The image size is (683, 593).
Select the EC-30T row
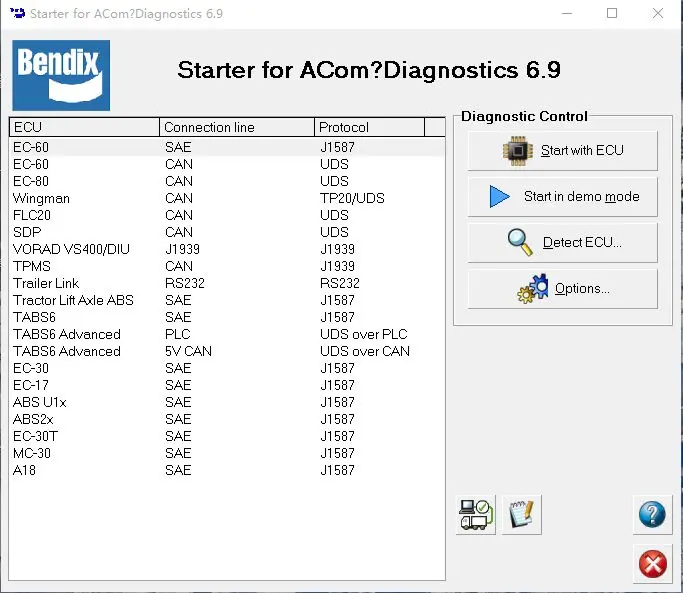227,436
